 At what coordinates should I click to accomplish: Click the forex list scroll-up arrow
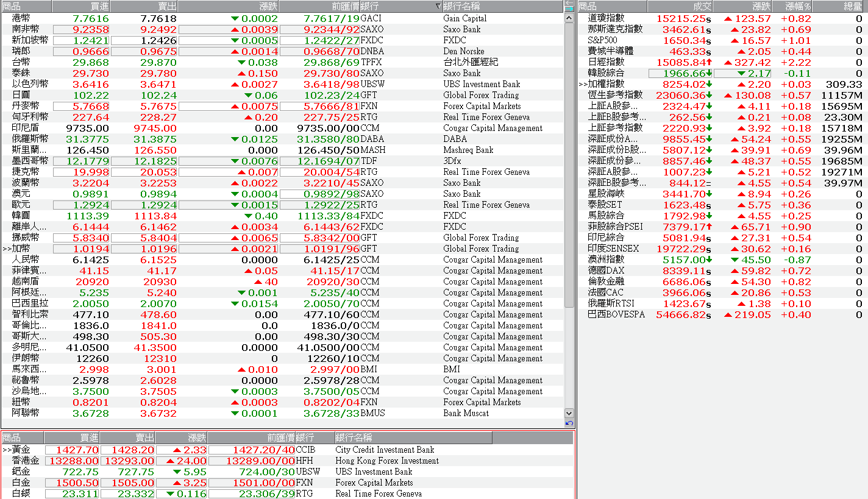(569, 18)
